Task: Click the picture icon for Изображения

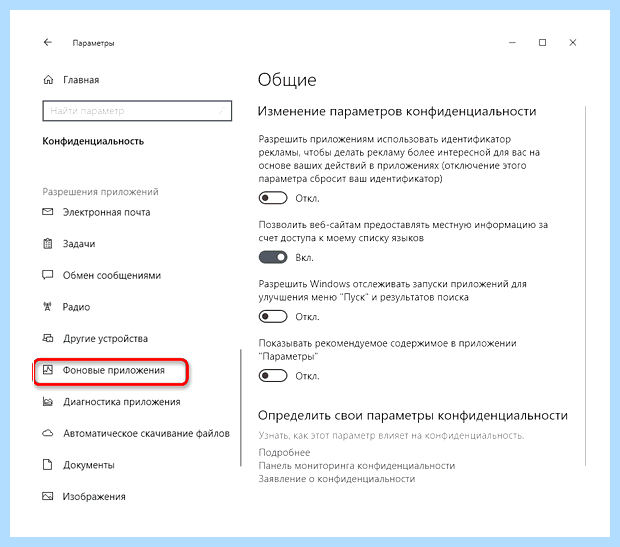Action: pyautogui.click(x=48, y=496)
